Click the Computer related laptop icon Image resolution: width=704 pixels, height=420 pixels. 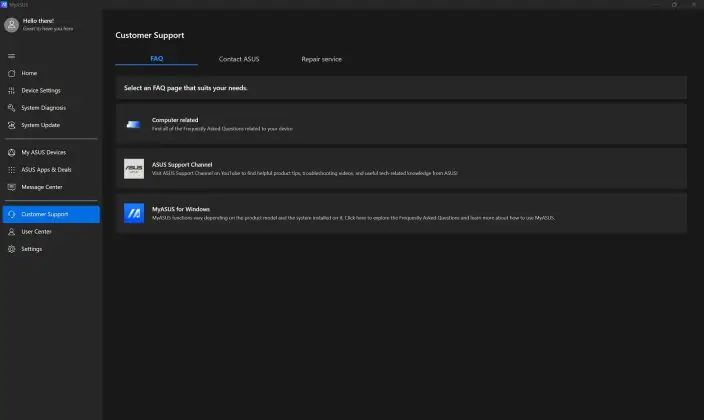pyautogui.click(x=134, y=124)
